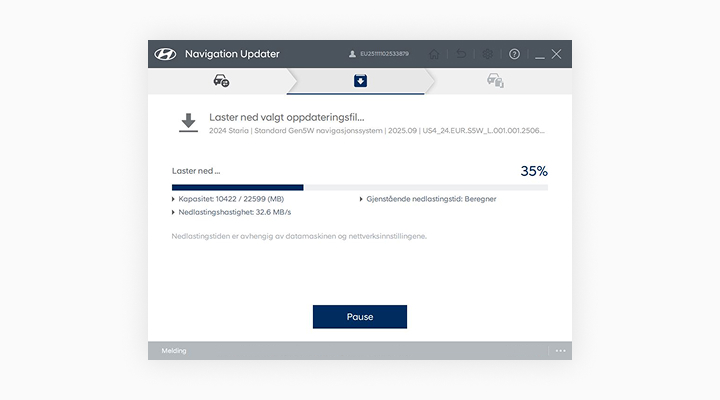
Task: Pause the download
Action: point(360,317)
